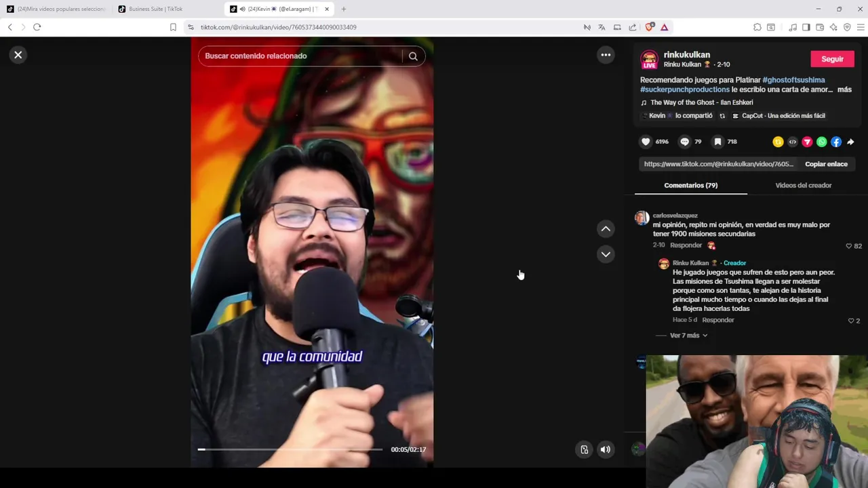Viewport: 868px width, 488px height.
Task: Switch to the Mira videos populares browser tab
Action: click(55, 9)
